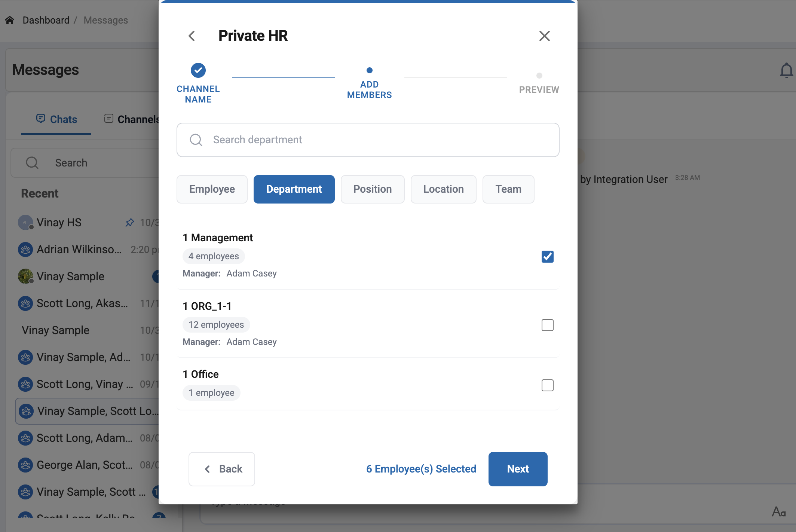This screenshot has height=532, width=796.
Task: Check the 1 ORG_1-1 department checkbox
Action: 547,325
